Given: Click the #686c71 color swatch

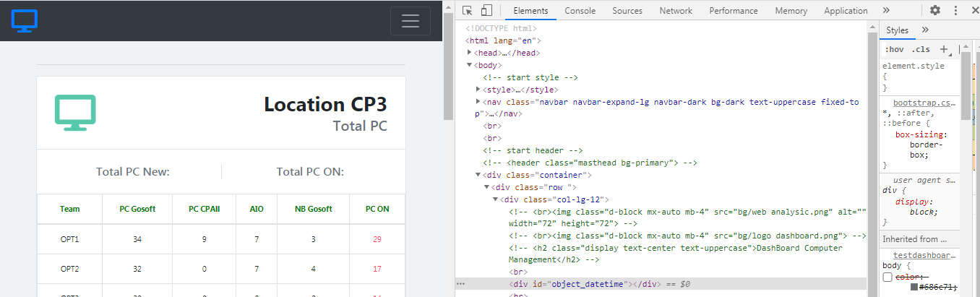Looking at the screenshot, I should [914, 288].
